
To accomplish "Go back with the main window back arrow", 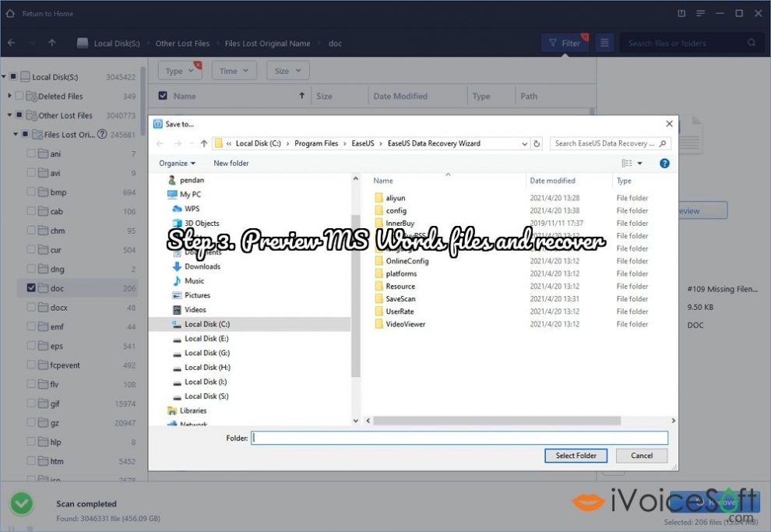I will pos(12,44).
